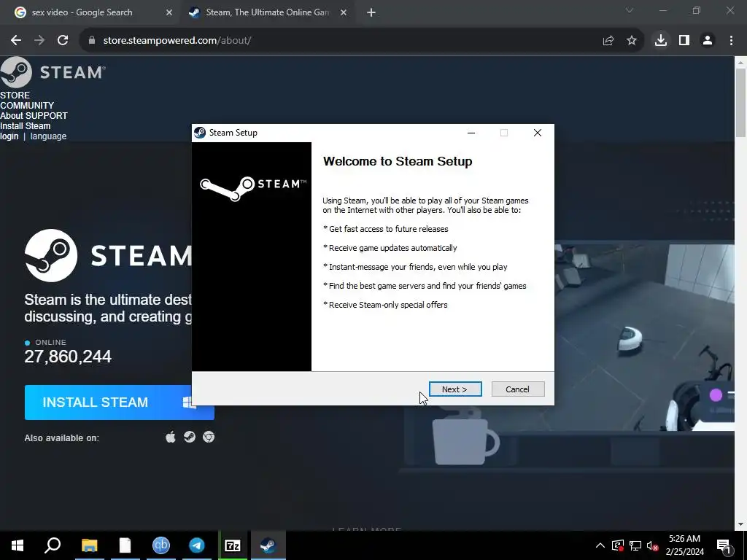
Task: Share this page icon
Action: click(x=608, y=41)
